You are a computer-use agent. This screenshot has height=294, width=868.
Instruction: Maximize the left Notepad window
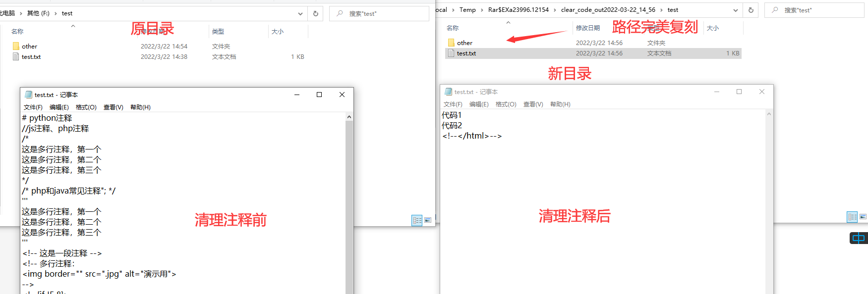pos(319,95)
